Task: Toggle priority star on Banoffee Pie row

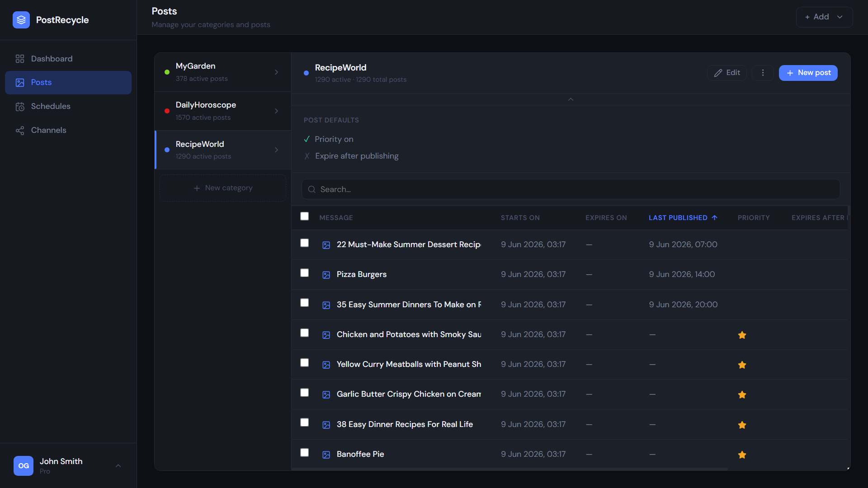Action: point(742,455)
